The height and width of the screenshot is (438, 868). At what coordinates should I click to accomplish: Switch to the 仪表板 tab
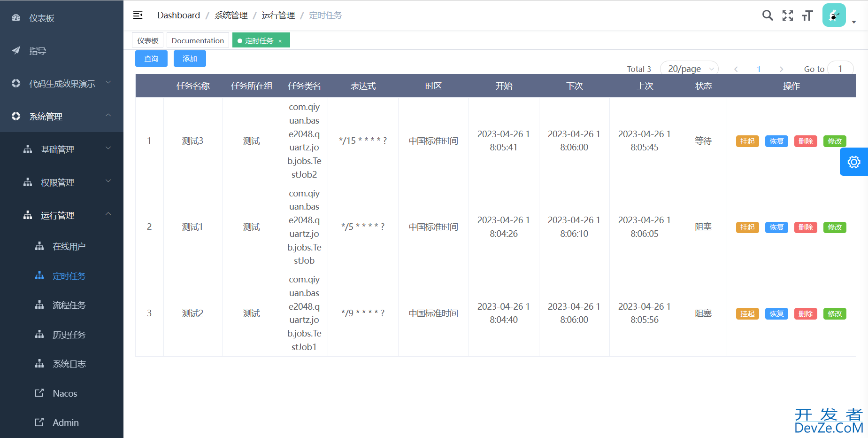click(x=148, y=40)
